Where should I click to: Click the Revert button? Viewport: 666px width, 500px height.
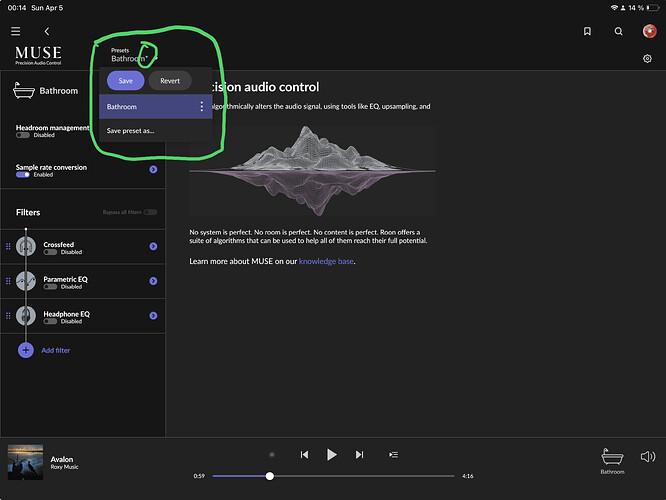(x=170, y=81)
